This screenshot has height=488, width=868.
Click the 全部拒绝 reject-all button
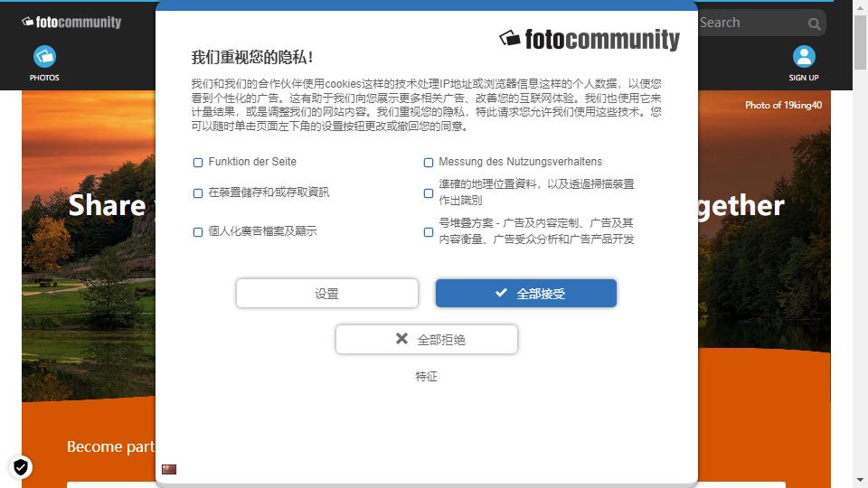click(x=426, y=339)
